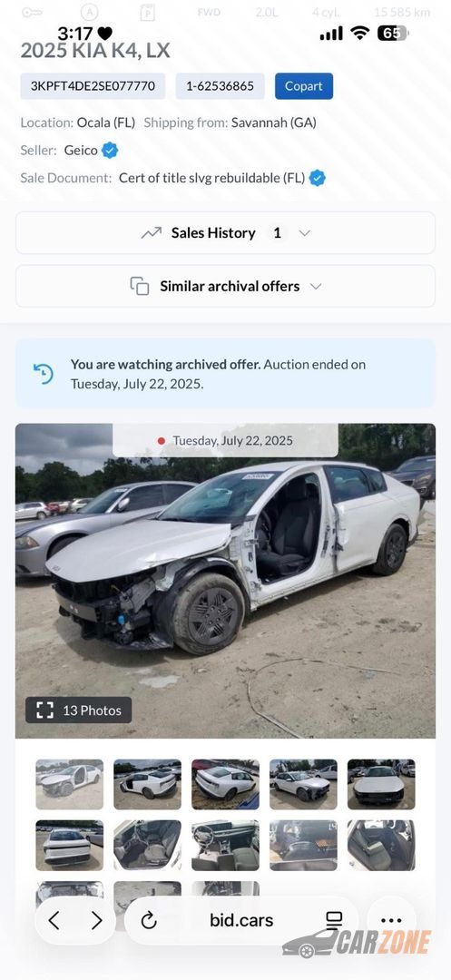Tap the archived offer history icon
The height and width of the screenshot is (980, 451).
43,374
